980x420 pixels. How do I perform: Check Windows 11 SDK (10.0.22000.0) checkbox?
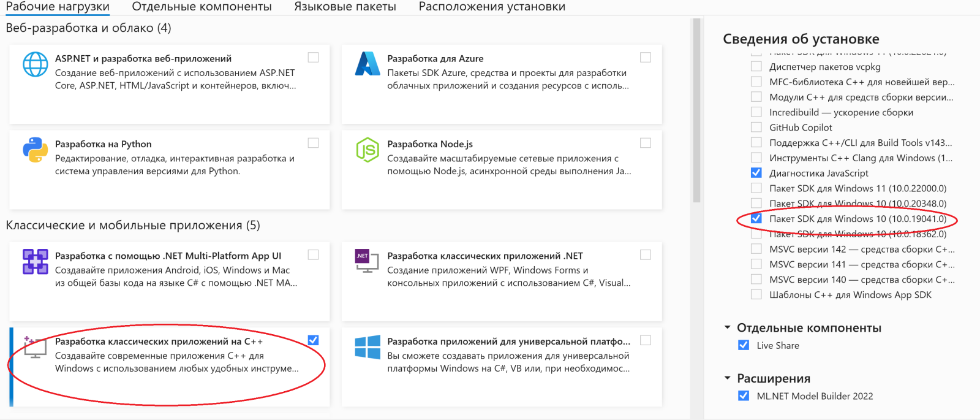(x=756, y=188)
